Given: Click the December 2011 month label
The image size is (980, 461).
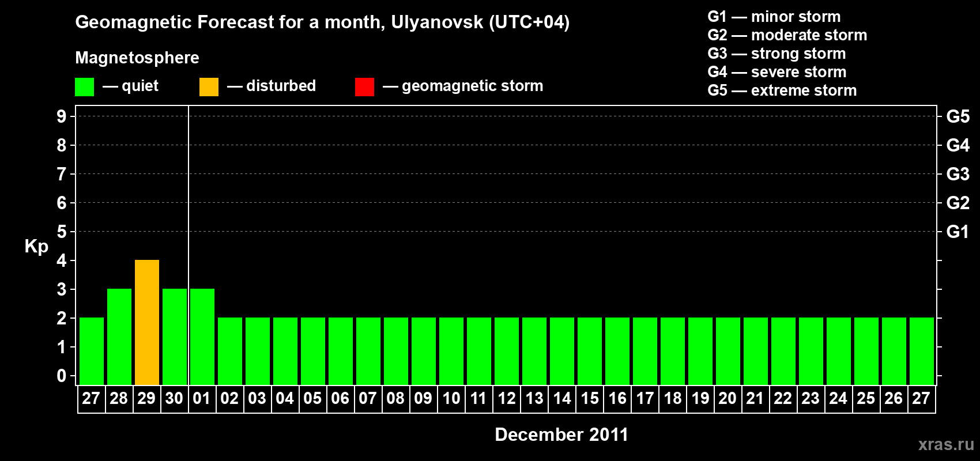Looking at the screenshot, I should point(561,434).
